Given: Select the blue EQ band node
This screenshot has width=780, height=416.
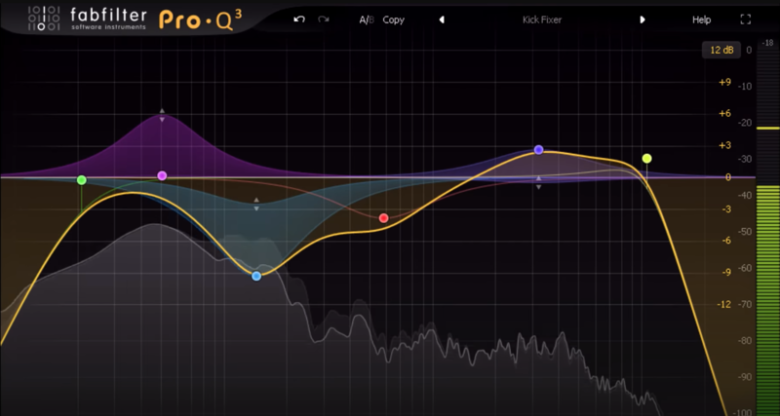Looking at the screenshot, I should coord(256,276).
